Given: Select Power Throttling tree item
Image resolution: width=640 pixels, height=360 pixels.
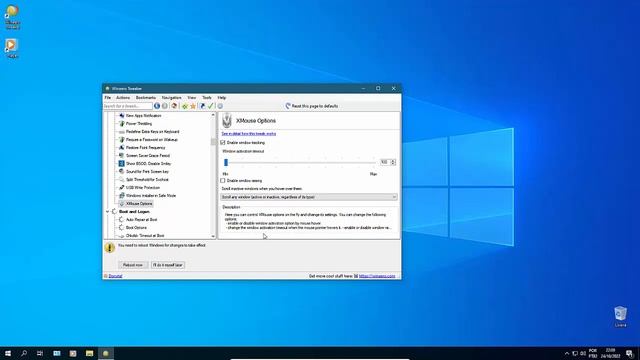Looking at the screenshot, I should [139, 124].
